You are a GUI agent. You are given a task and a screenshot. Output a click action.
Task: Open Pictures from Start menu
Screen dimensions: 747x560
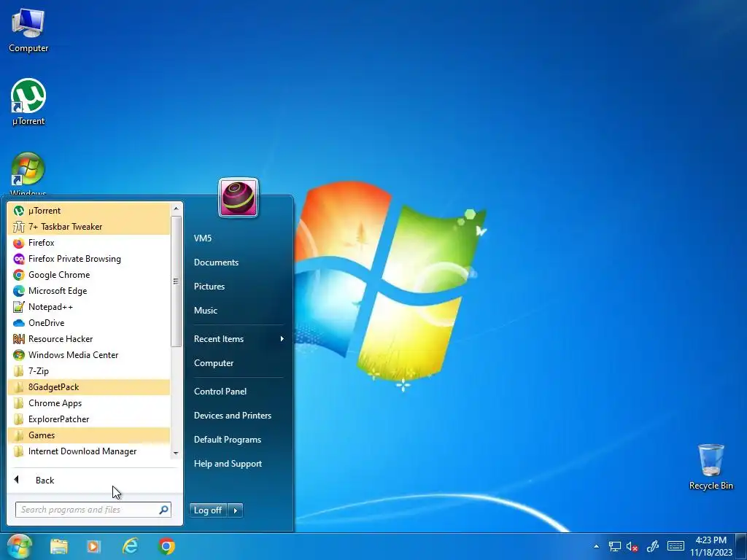click(209, 286)
